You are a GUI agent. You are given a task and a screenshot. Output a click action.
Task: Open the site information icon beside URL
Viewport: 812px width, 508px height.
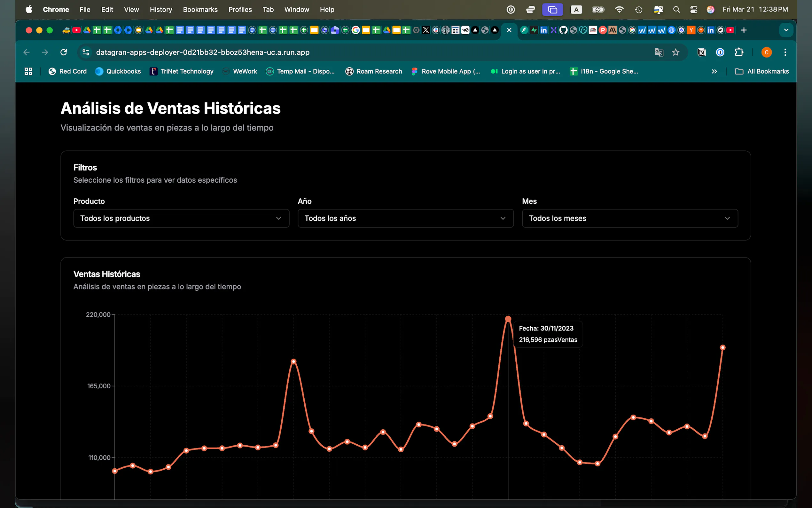(x=86, y=52)
